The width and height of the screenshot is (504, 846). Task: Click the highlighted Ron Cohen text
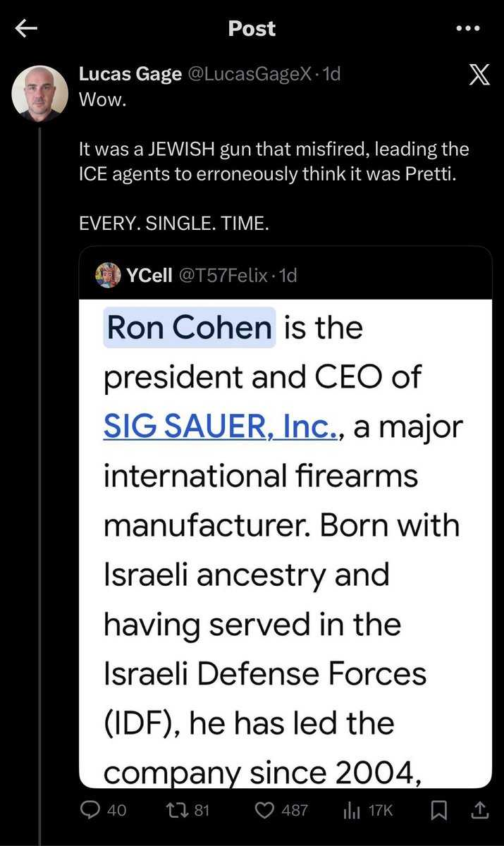(x=189, y=328)
